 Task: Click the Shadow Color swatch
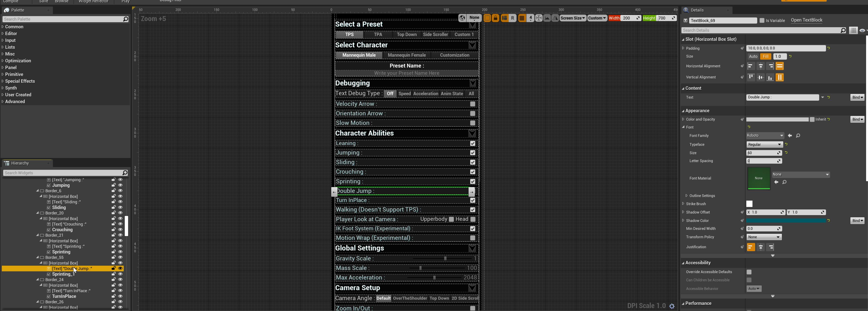[786, 221]
